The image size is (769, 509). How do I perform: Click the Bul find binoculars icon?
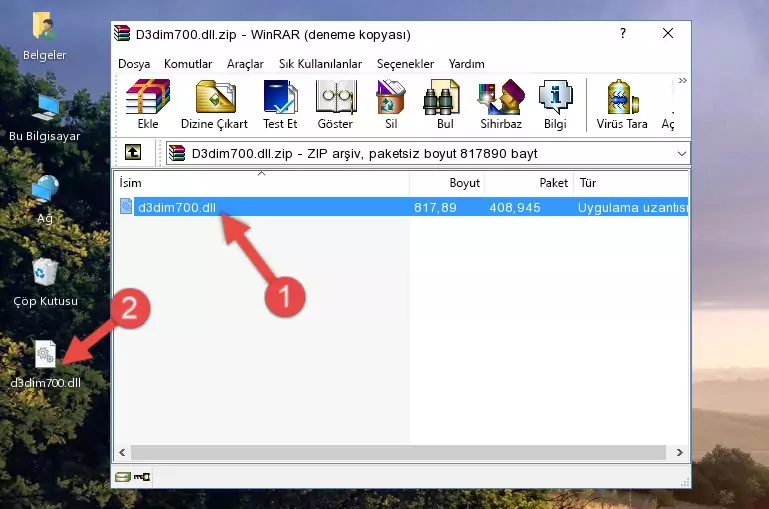coord(445,103)
